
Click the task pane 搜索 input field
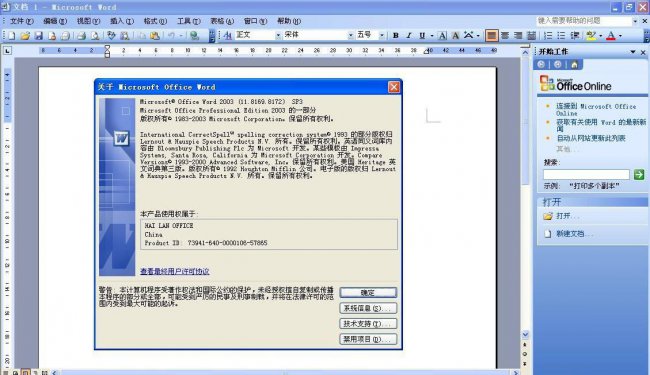[586, 174]
